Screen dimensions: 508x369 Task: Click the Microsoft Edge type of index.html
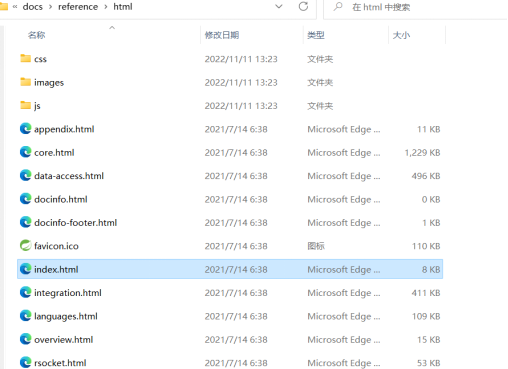point(344,269)
